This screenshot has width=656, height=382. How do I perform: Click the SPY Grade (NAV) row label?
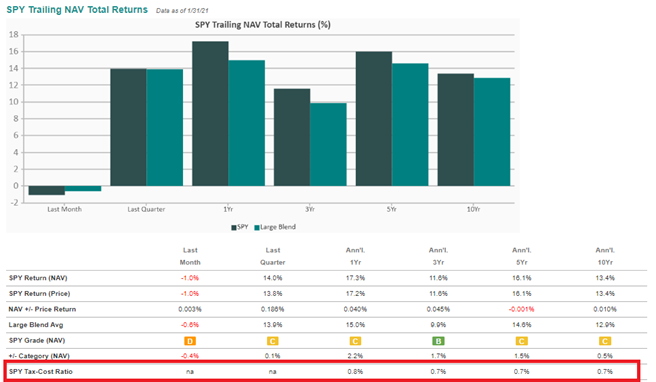click(37, 340)
